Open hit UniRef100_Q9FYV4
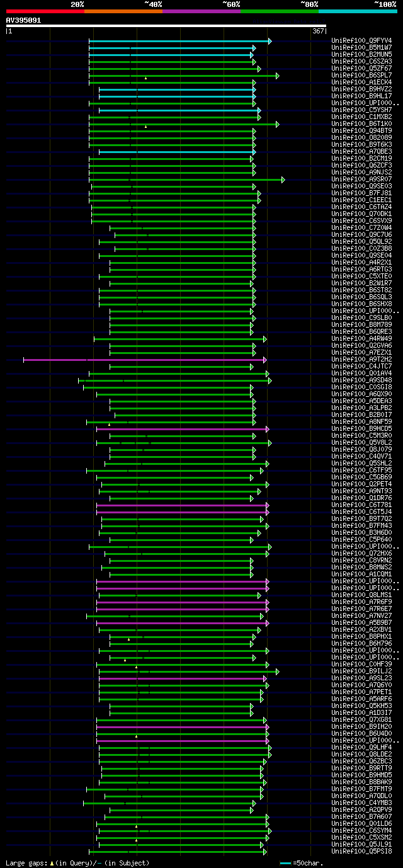 coord(361,41)
